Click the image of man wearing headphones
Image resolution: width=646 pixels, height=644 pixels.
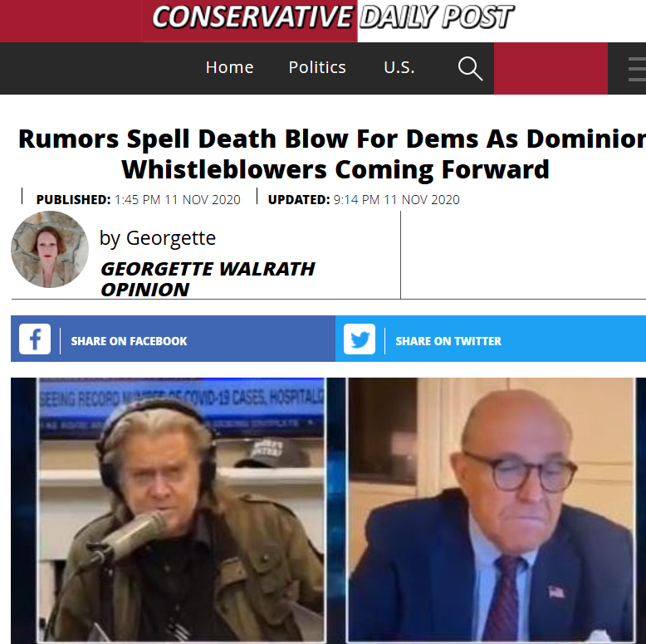tap(182, 510)
